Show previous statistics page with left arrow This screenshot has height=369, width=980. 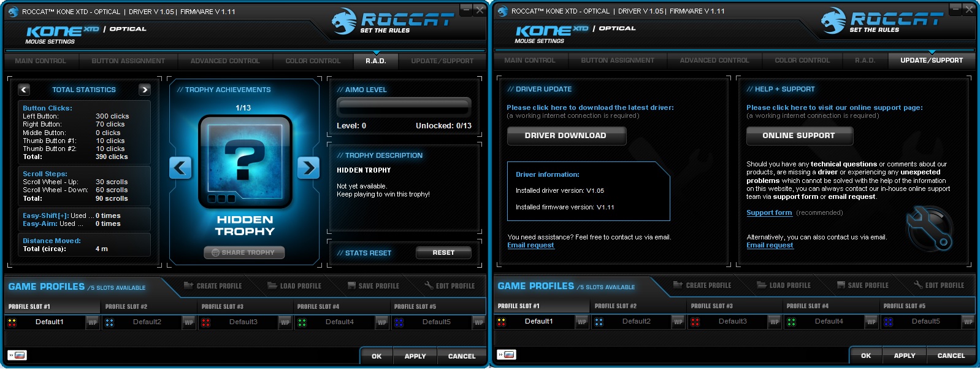(24, 90)
